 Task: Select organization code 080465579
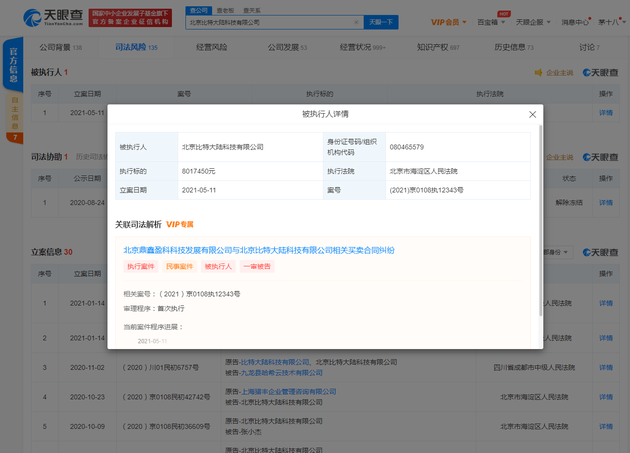coord(407,147)
